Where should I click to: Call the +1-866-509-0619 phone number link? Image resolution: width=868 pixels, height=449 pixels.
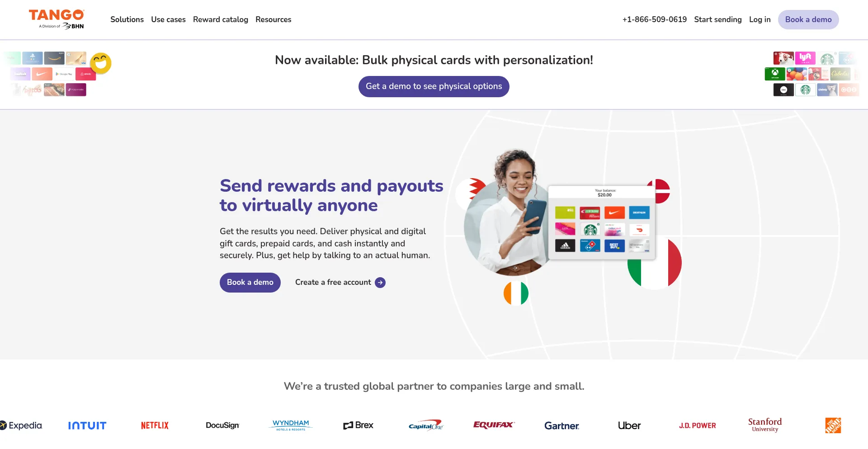coord(655,19)
